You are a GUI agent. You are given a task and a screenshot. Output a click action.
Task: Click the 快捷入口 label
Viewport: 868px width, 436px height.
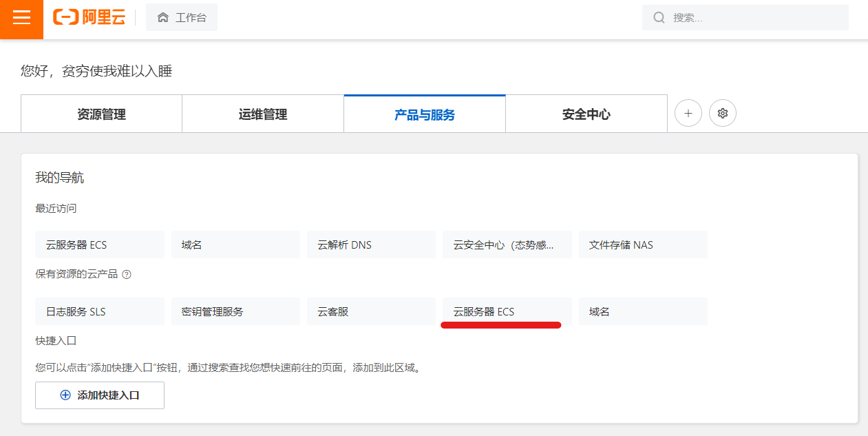point(56,341)
